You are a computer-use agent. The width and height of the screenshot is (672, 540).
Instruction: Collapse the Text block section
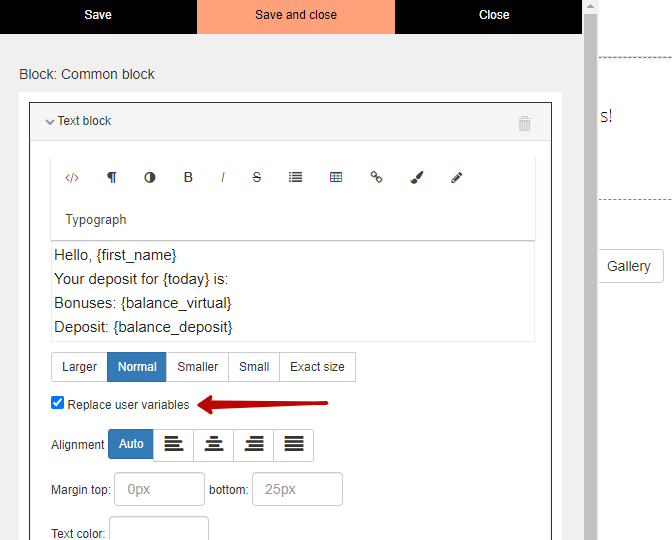(x=50, y=122)
